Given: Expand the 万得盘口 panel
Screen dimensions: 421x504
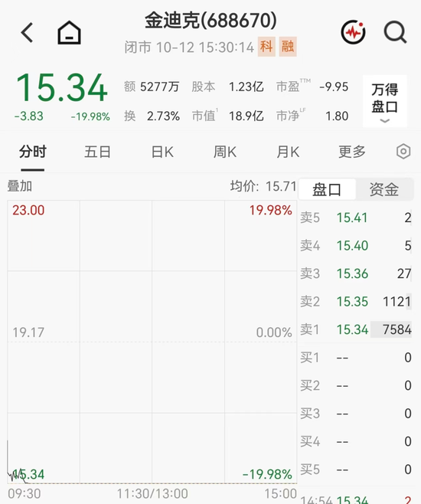Looking at the screenshot, I should point(385,101).
